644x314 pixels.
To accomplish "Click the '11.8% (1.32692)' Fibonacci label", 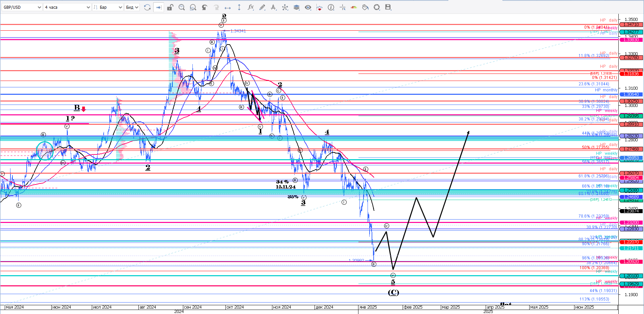I will point(594,56).
